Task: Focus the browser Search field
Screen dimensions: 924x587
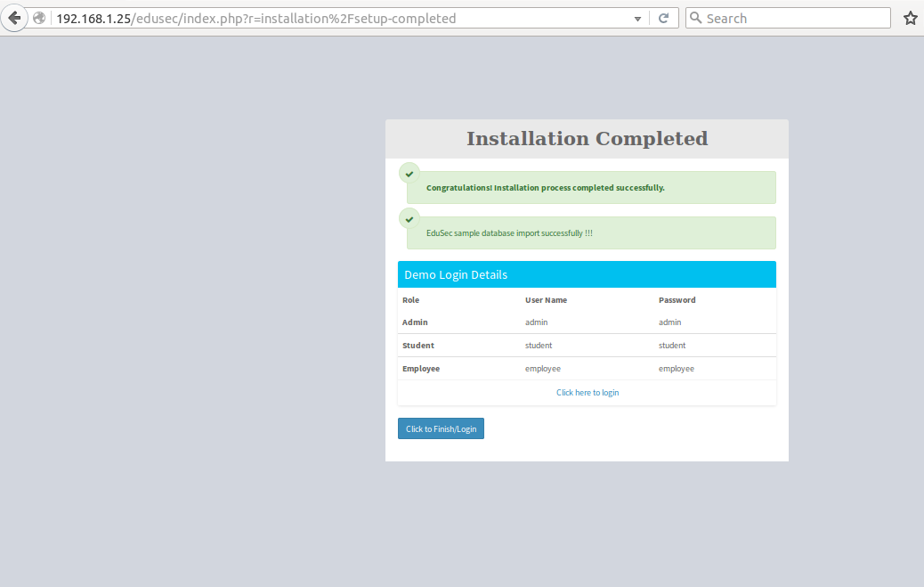Action: pos(788,19)
